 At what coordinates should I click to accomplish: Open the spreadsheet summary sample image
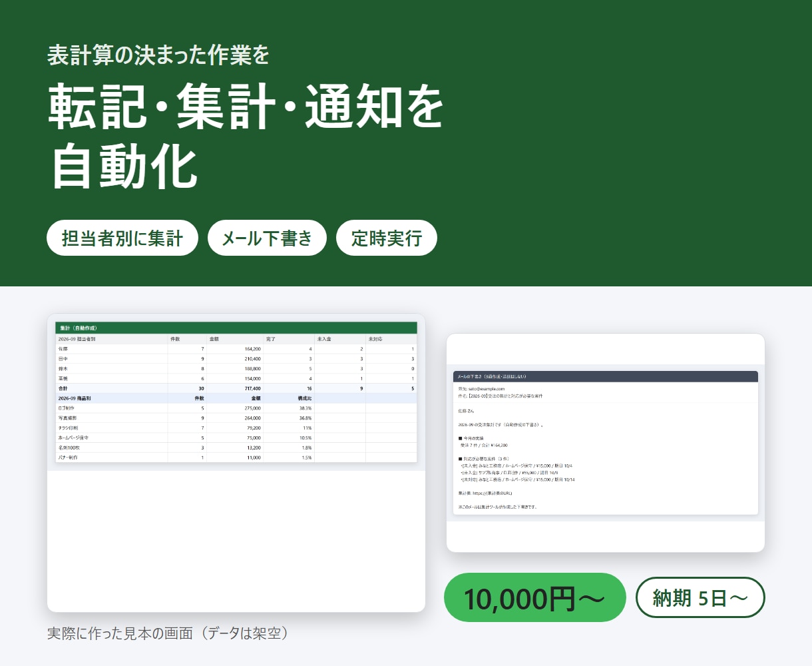(x=236, y=463)
